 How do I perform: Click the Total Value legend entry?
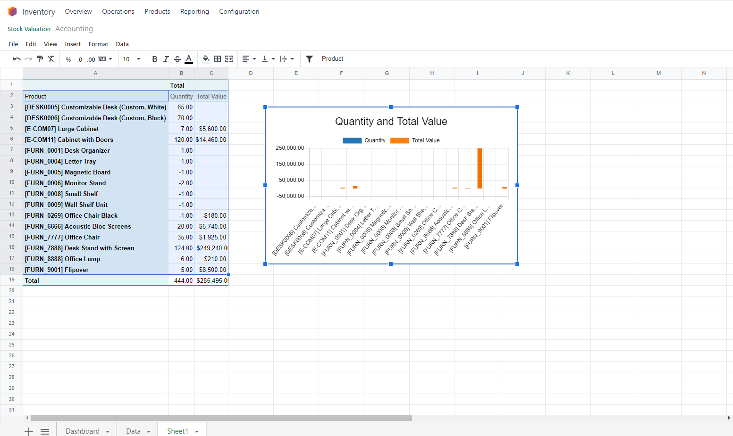coord(415,140)
